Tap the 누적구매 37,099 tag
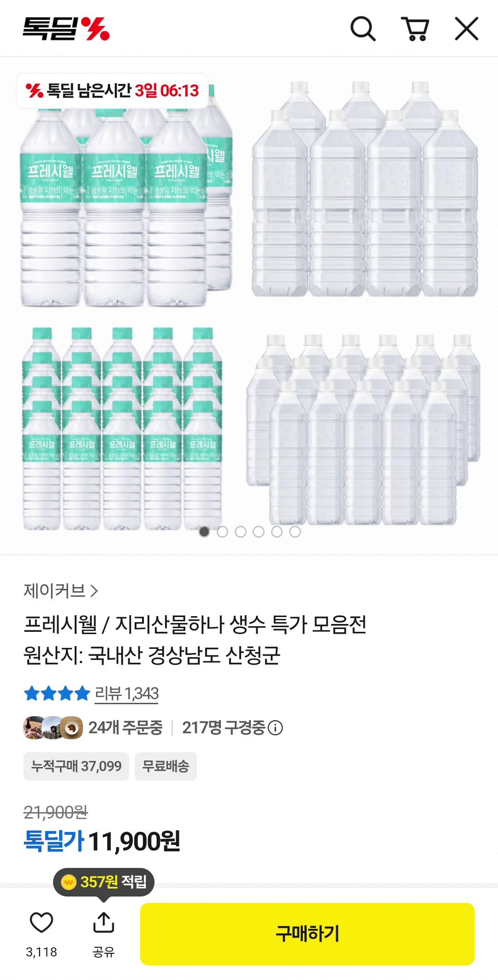The image size is (498, 980). coord(76,766)
